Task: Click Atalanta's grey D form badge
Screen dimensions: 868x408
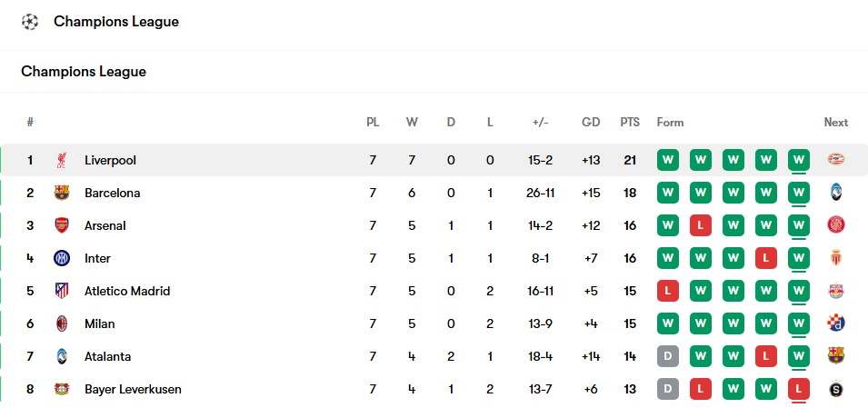Action: point(668,356)
